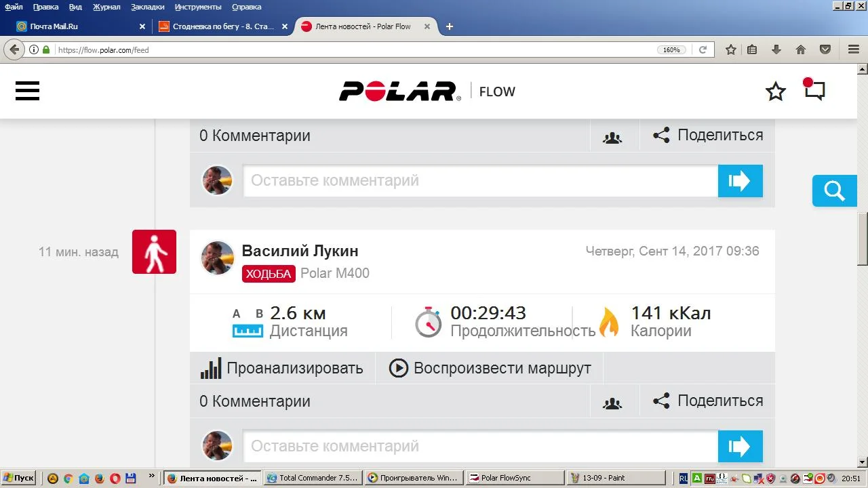Open the Закладки menu

(x=147, y=7)
